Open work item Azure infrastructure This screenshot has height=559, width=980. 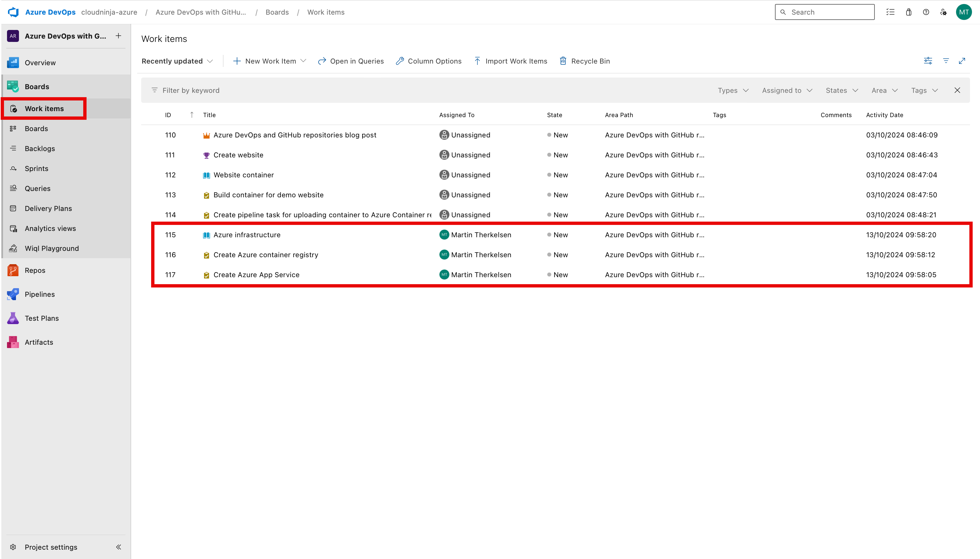[x=247, y=235]
